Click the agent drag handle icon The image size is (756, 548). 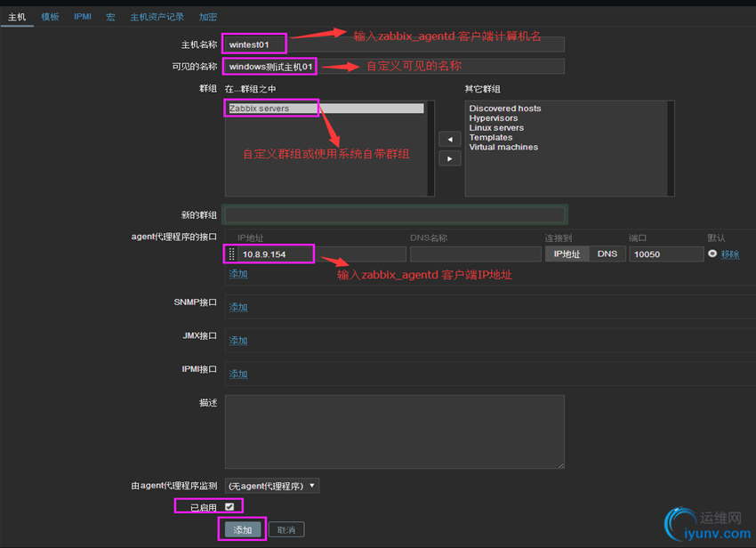(x=231, y=254)
